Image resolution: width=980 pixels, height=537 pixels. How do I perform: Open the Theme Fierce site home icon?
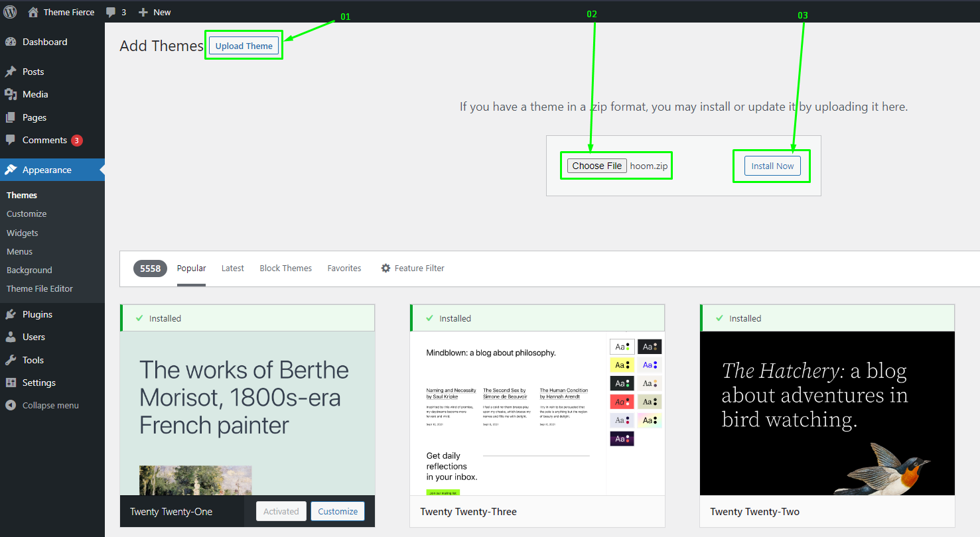[x=33, y=12]
